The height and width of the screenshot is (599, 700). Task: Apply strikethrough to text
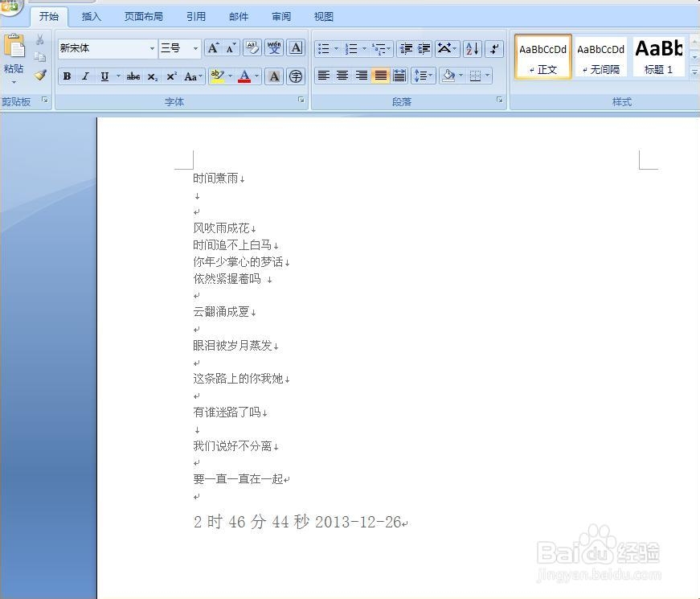[133, 76]
